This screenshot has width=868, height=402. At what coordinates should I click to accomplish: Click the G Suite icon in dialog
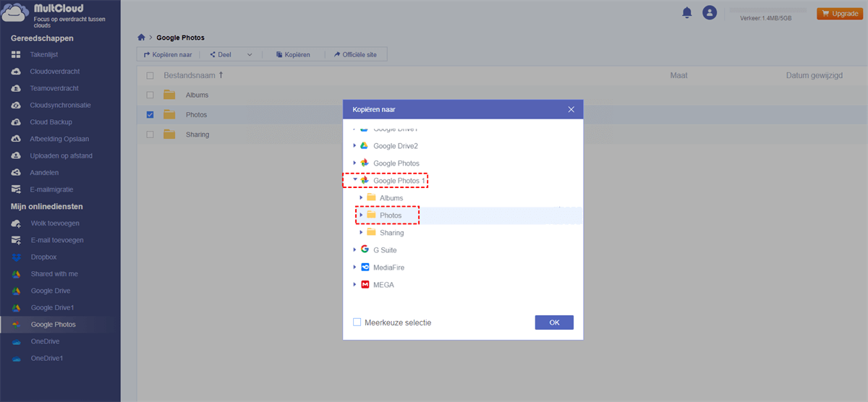click(x=365, y=249)
